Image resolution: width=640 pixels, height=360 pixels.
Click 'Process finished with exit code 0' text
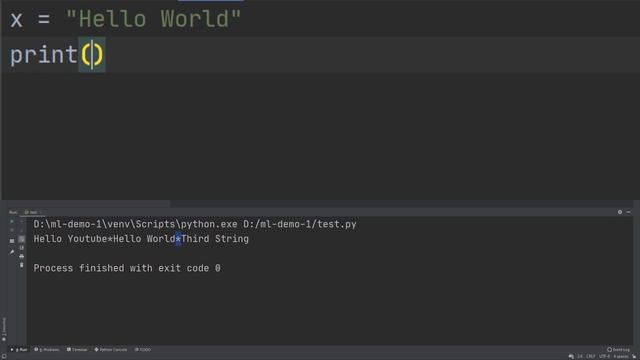[x=127, y=268]
